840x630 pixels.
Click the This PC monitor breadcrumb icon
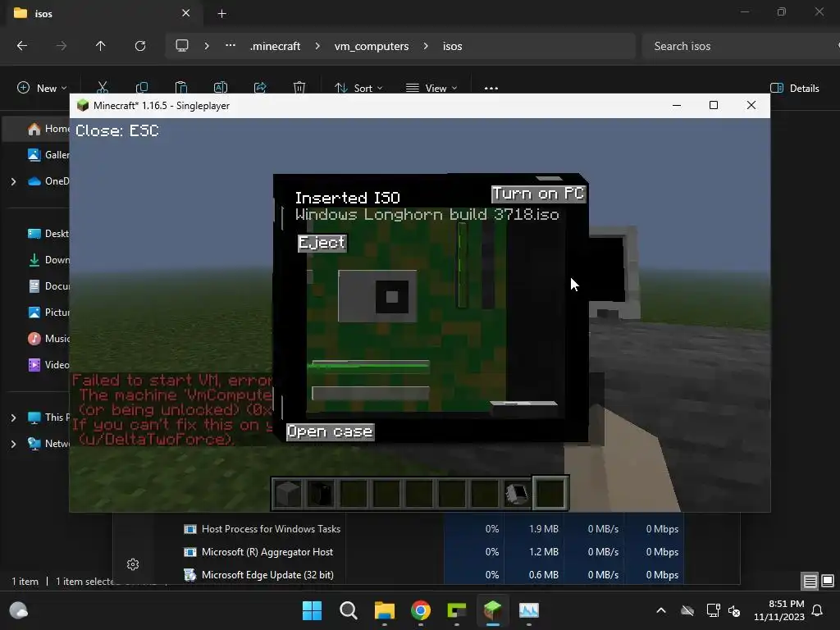click(182, 46)
